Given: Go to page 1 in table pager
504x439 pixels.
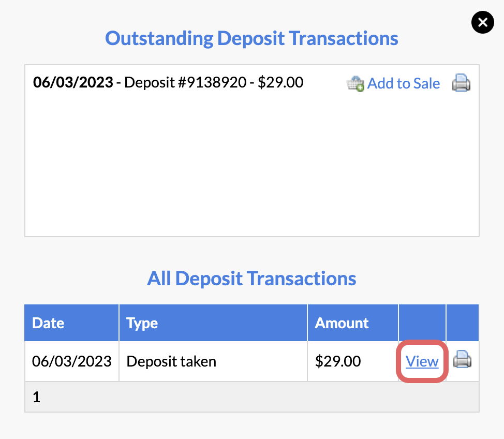Looking at the screenshot, I should click(x=36, y=397).
